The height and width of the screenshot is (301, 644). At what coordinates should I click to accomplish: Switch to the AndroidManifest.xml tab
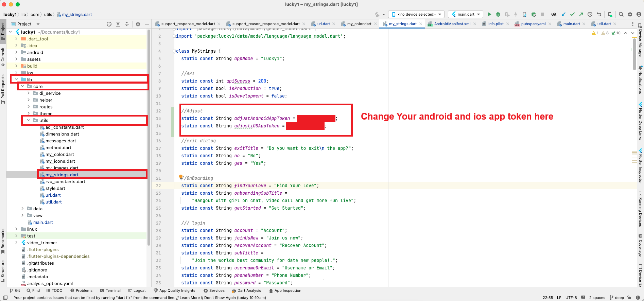[452, 24]
